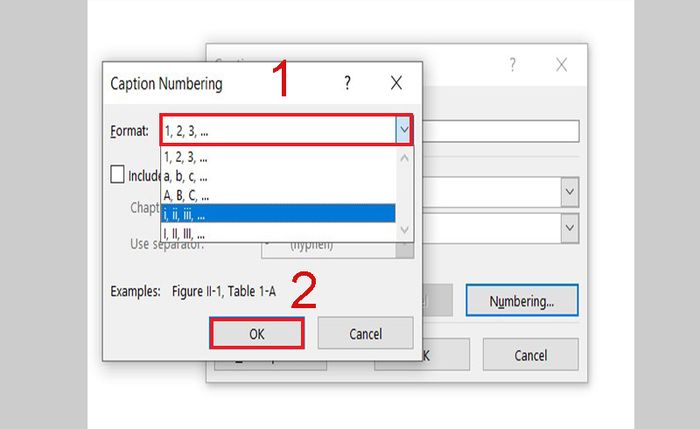Cancel the background Caption dialog
Image resolution: width=700 pixels, height=429 pixels.
(x=530, y=355)
